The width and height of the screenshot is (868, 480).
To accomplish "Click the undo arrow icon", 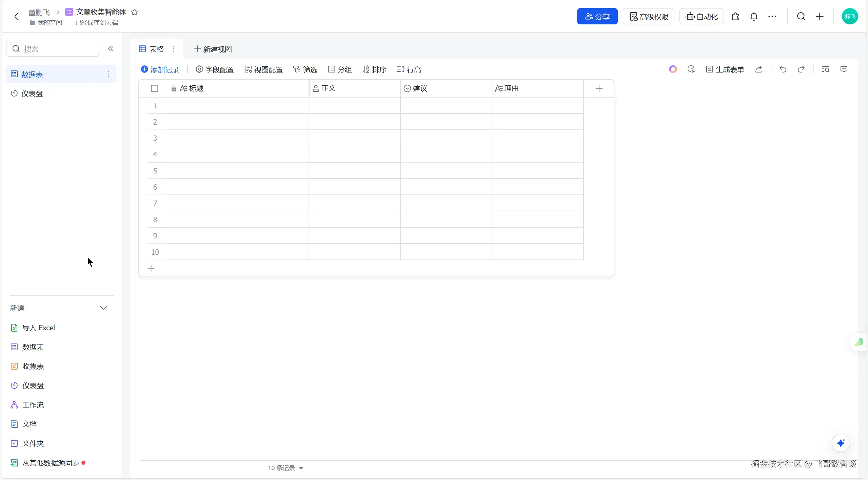I will tap(783, 69).
